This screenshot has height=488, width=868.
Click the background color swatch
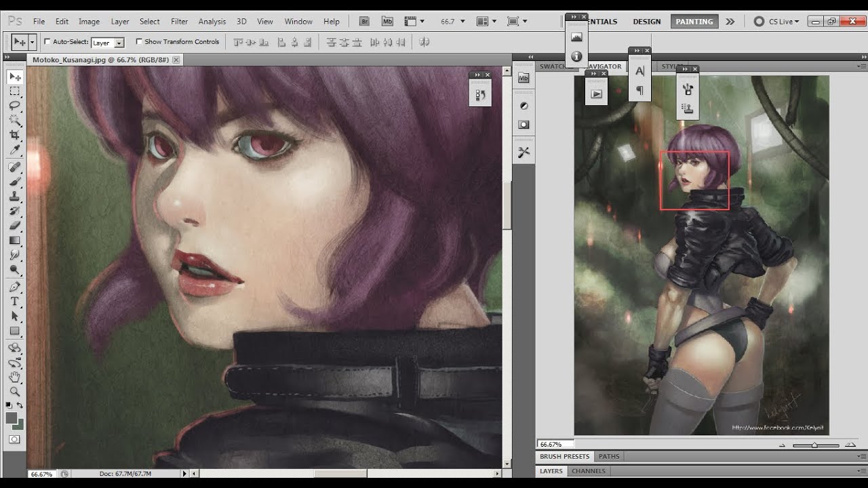pyautogui.click(x=20, y=425)
